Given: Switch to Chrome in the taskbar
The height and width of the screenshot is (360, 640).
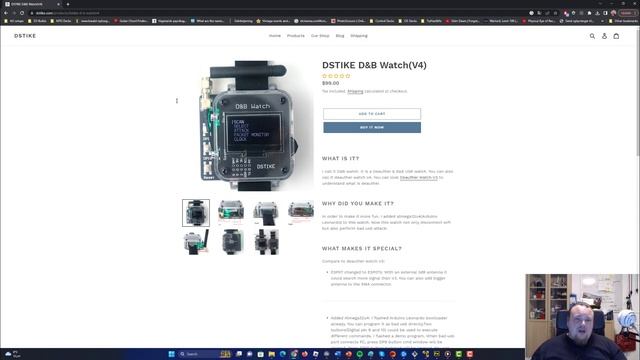Looking at the screenshot, I should (293, 354).
